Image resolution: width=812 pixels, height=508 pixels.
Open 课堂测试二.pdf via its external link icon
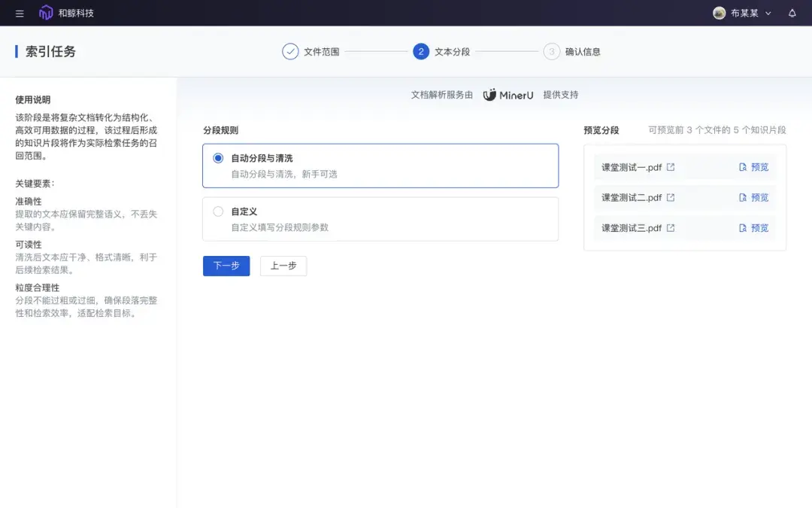pos(671,198)
